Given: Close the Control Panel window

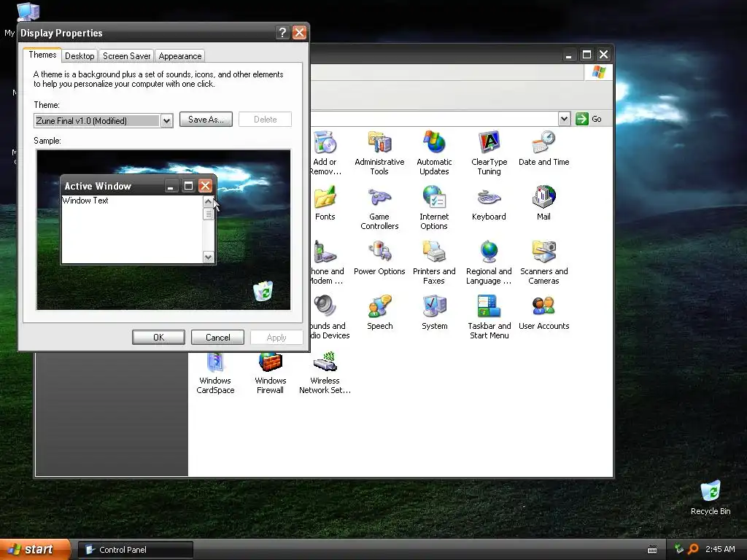Looking at the screenshot, I should click(603, 55).
